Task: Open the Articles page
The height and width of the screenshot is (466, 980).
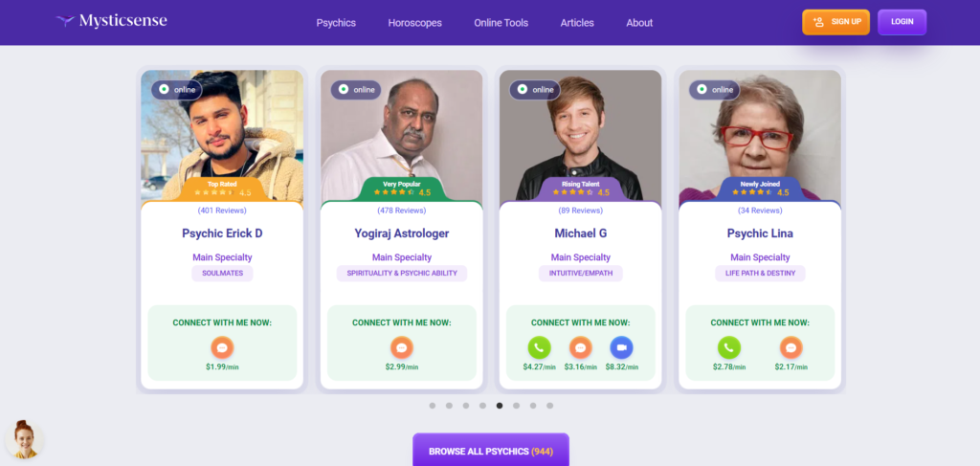Action: (577, 23)
